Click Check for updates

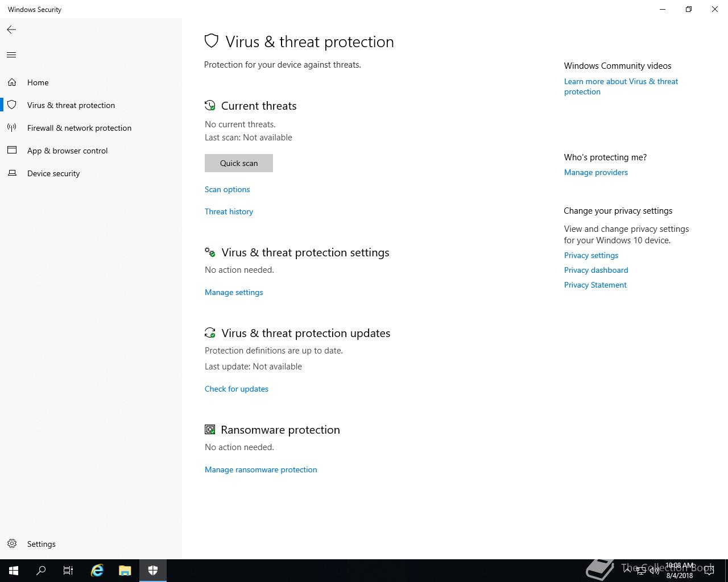tap(237, 389)
